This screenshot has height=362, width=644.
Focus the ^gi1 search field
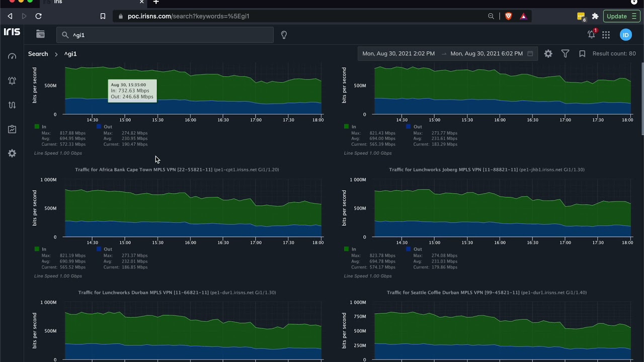(x=165, y=35)
